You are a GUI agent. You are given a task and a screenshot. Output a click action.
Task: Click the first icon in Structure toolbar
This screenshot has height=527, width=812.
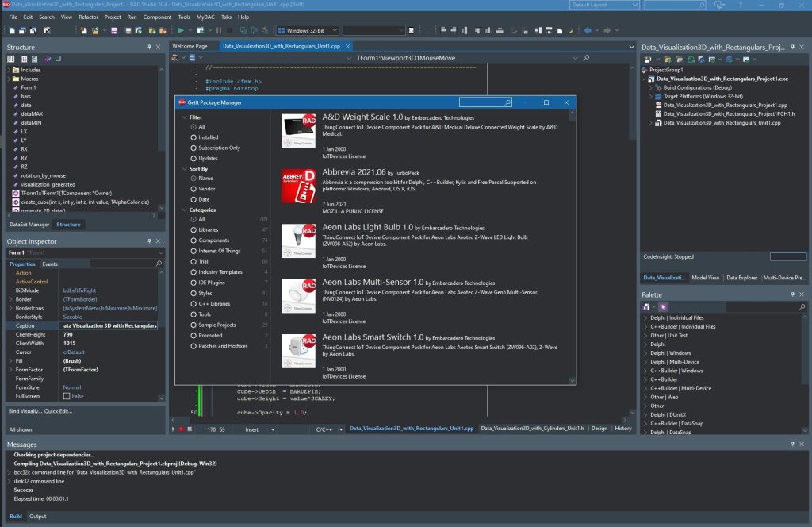11,59
